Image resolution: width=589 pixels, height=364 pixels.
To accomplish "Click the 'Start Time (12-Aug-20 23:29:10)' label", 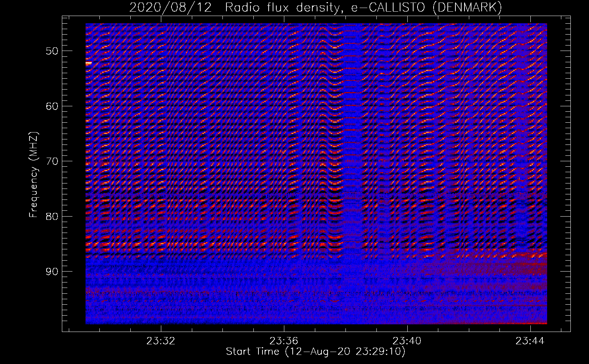I will pyautogui.click(x=316, y=352).
